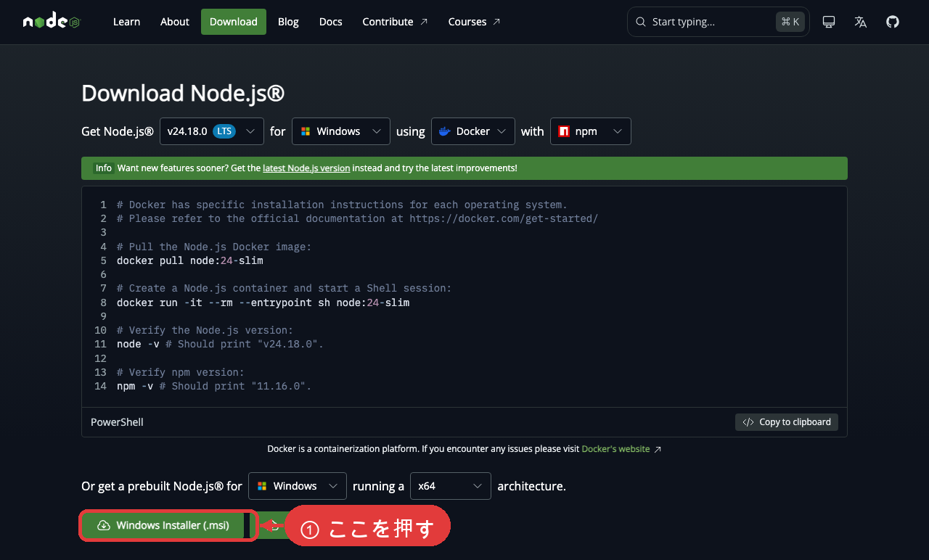The height and width of the screenshot is (560, 929).
Task: Click the Info badge in banner
Action: point(104,168)
